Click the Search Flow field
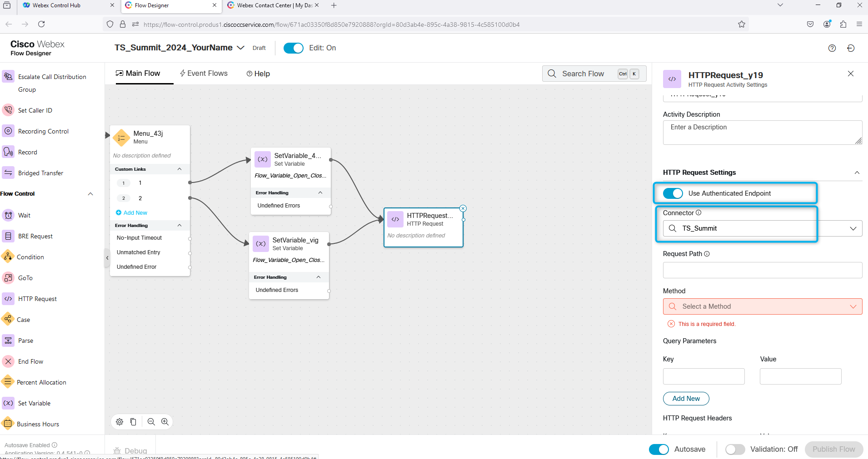 point(594,74)
